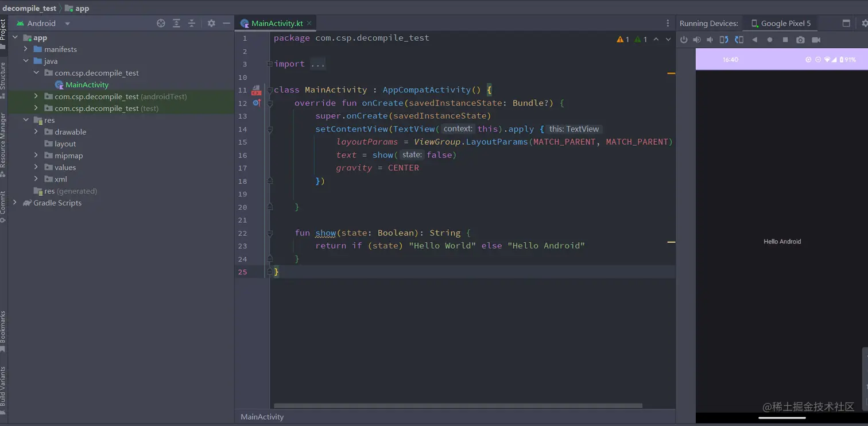Image resolution: width=868 pixels, height=426 pixels.
Task: Click the Running Devices window mode icon
Action: point(846,23)
